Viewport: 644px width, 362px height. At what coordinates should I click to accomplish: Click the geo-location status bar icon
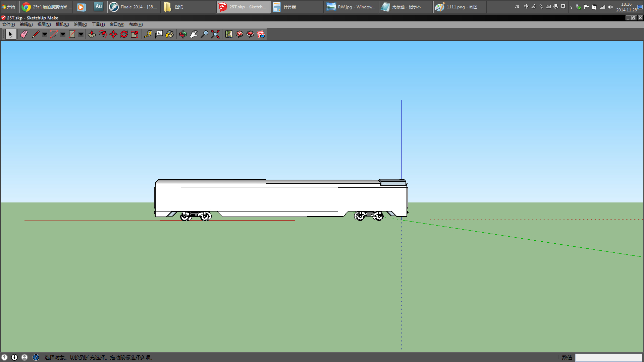click(4, 357)
